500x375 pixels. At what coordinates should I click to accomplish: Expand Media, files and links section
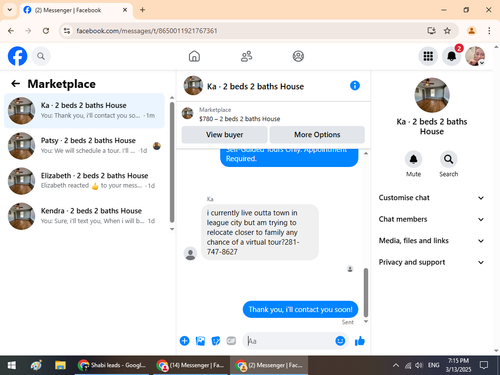[x=431, y=241]
